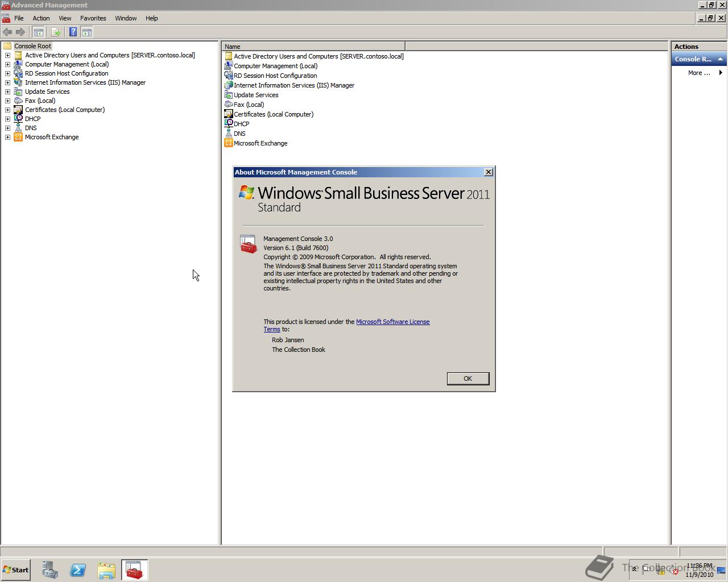Click Microsoft Exchange icon in right list
The image size is (728, 582).
tap(228, 143)
